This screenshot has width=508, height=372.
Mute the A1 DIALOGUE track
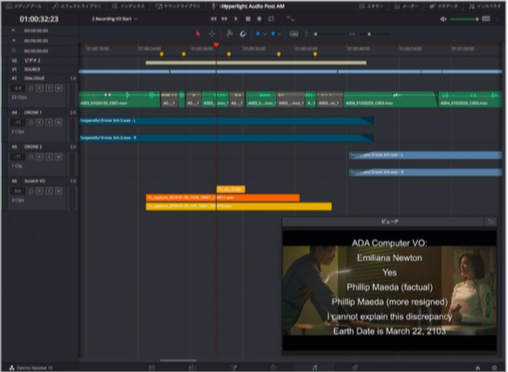tap(58, 88)
